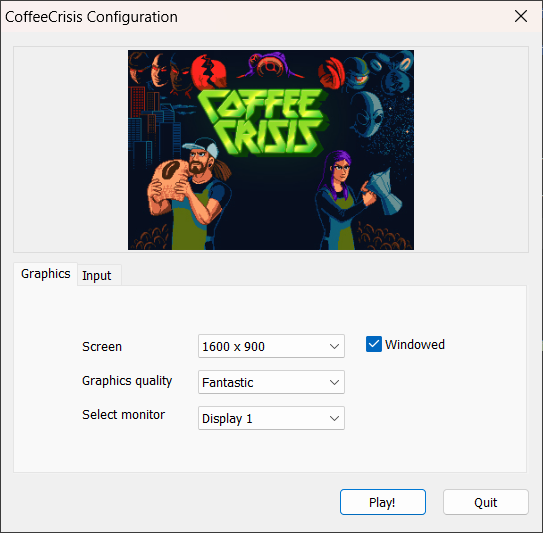Click the Windowed label text
Image resolution: width=543 pixels, height=533 pixels.
[415, 345]
